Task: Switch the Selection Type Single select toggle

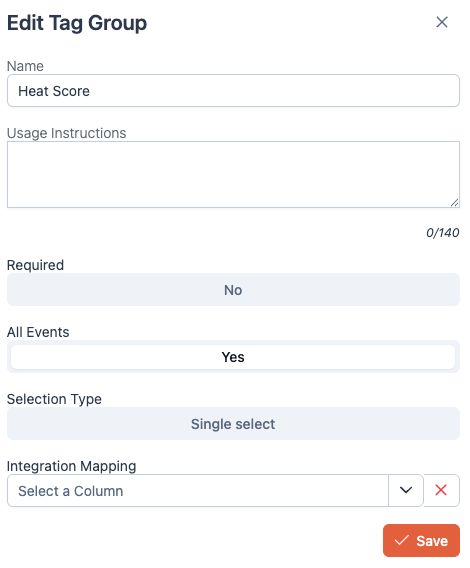Action: coord(233,423)
